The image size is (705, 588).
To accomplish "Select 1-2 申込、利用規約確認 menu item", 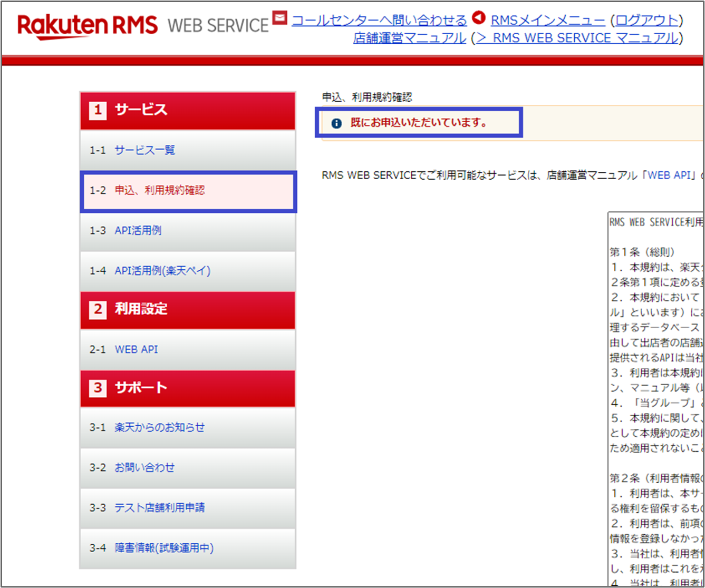I will click(x=188, y=191).
